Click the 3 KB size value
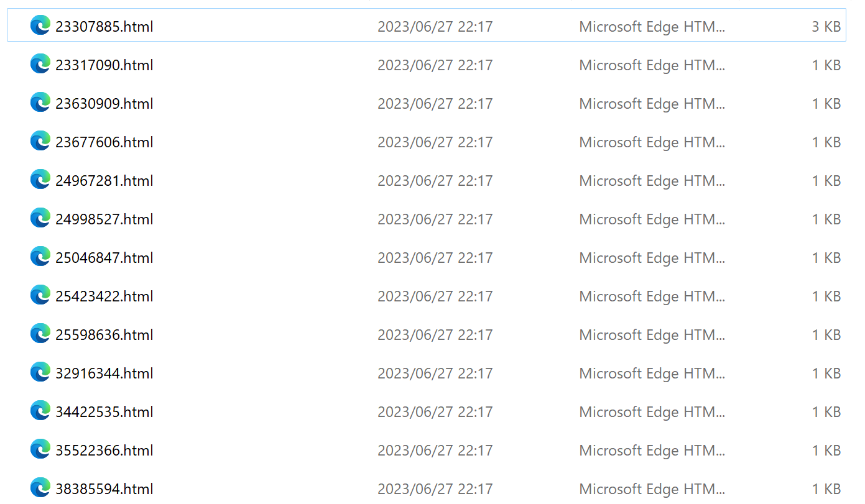This screenshot has width=865, height=504. coord(826,25)
